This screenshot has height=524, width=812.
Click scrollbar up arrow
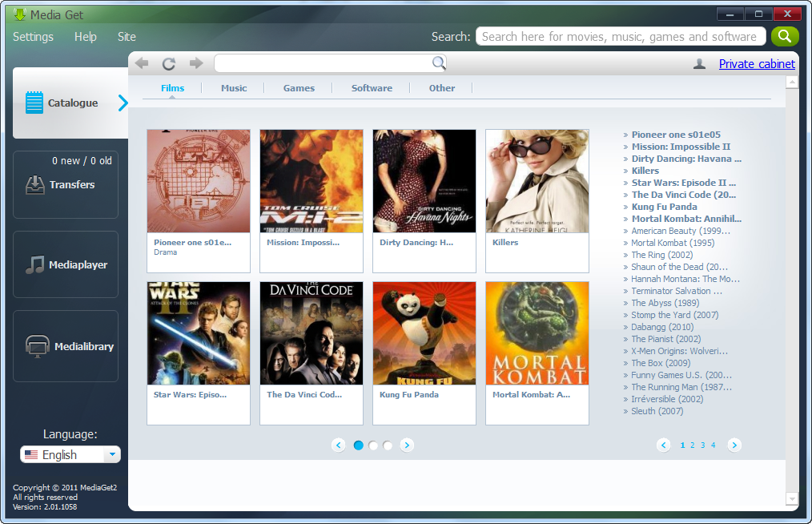[x=792, y=83]
